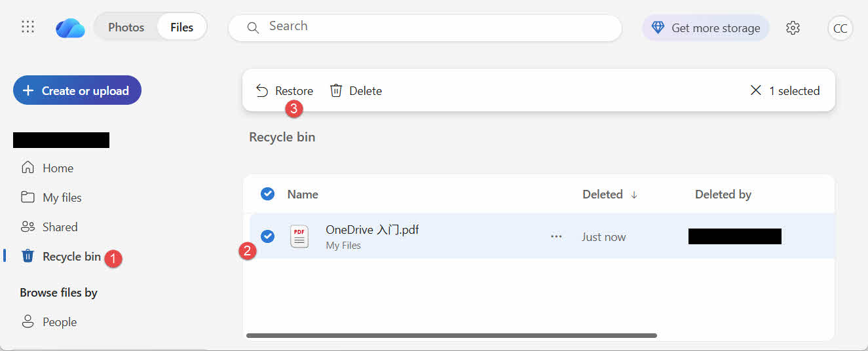Click the My files folder icon
The height and width of the screenshot is (351, 868).
pos(28,197)
